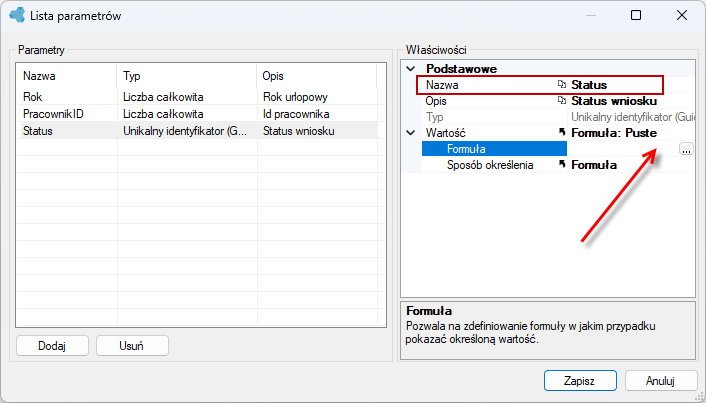The height and width of the screenshot is (403, 706).
Task: Maximize the Lista parametrów window
Action: [636, 15]
